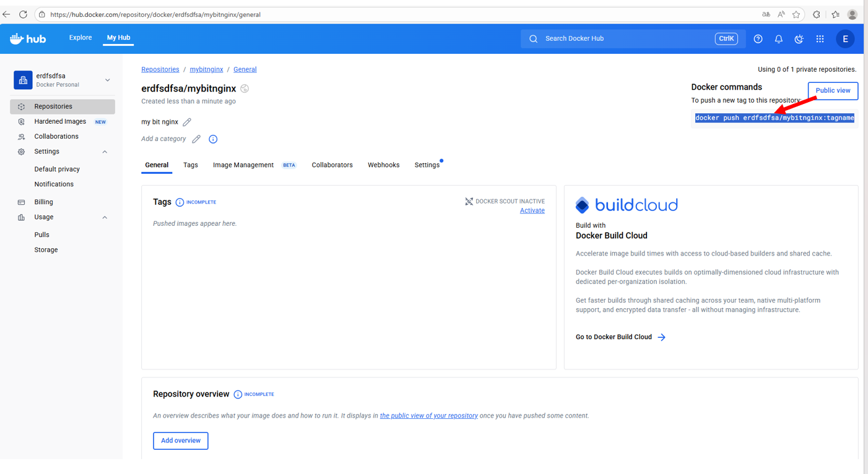Open 'the public view of your repository' link

pyautogui.click(x=429, y=416)
